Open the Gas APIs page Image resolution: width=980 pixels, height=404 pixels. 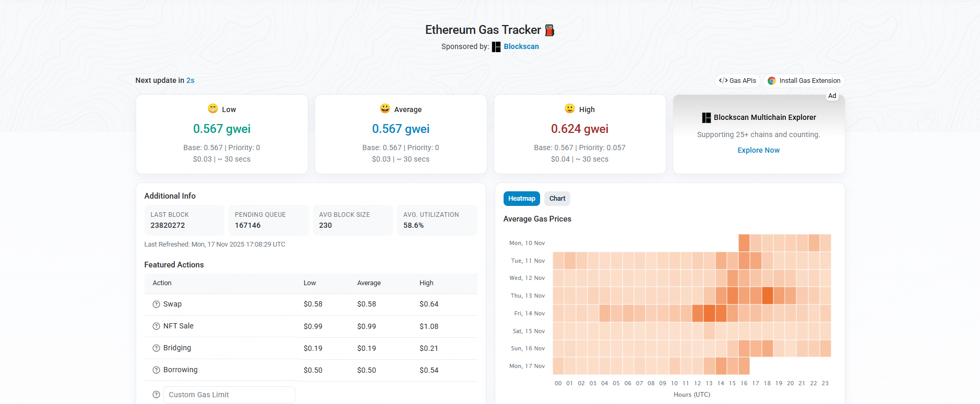pos(737,80)
